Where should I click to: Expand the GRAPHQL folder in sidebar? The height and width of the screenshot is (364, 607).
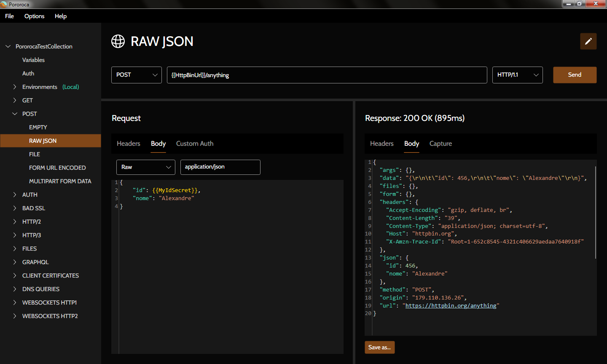(15, 262)
